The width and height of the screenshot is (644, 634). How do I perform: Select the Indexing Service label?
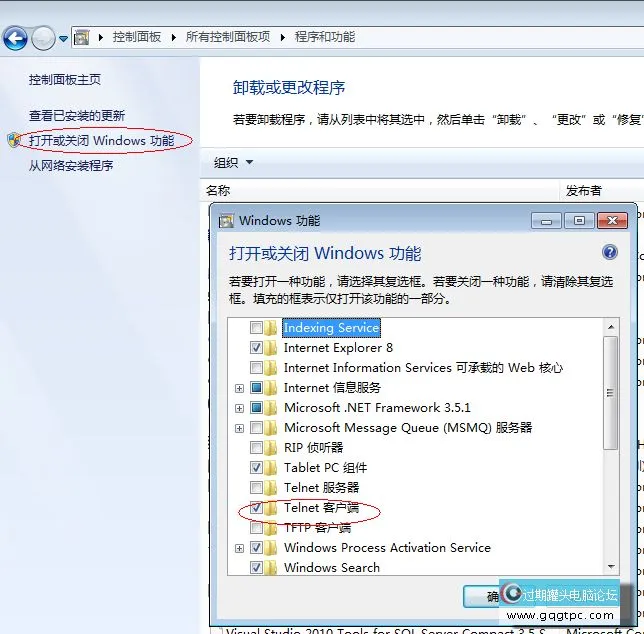(x=331, y=328)
